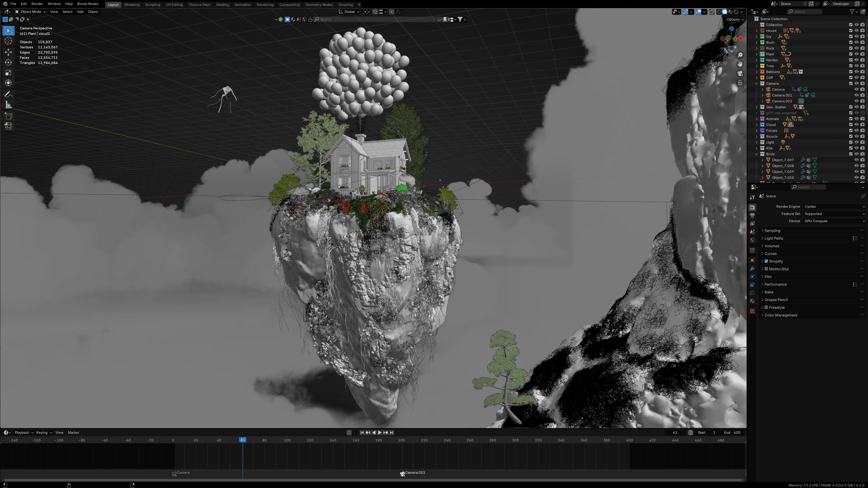Open the Output properties tab

pyautogui.click(x=752, y=215)
